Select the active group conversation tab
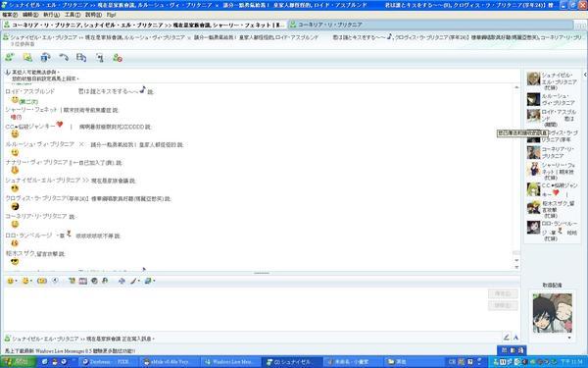The width and height of the screenshot is (588, 368). 144,25
